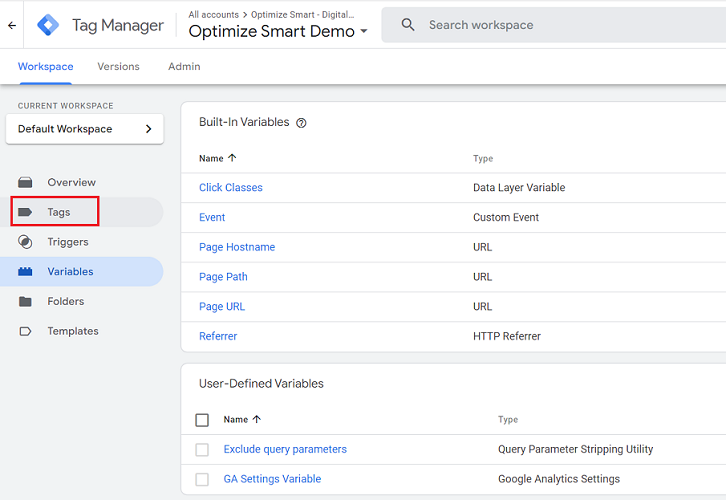Viewport: 726px width, 500px height.
Task: Open the Built-In Variables help icon
Action: tap(301, 123)
